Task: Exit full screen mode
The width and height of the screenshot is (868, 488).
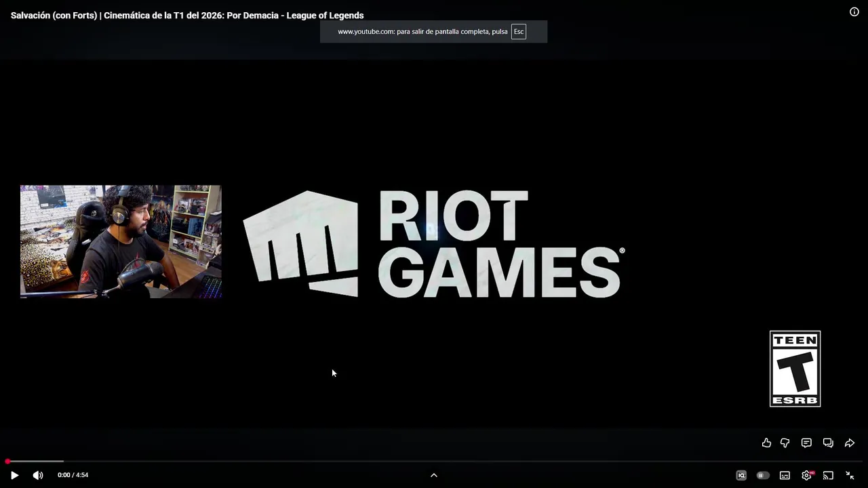Action: click(850, 475)
